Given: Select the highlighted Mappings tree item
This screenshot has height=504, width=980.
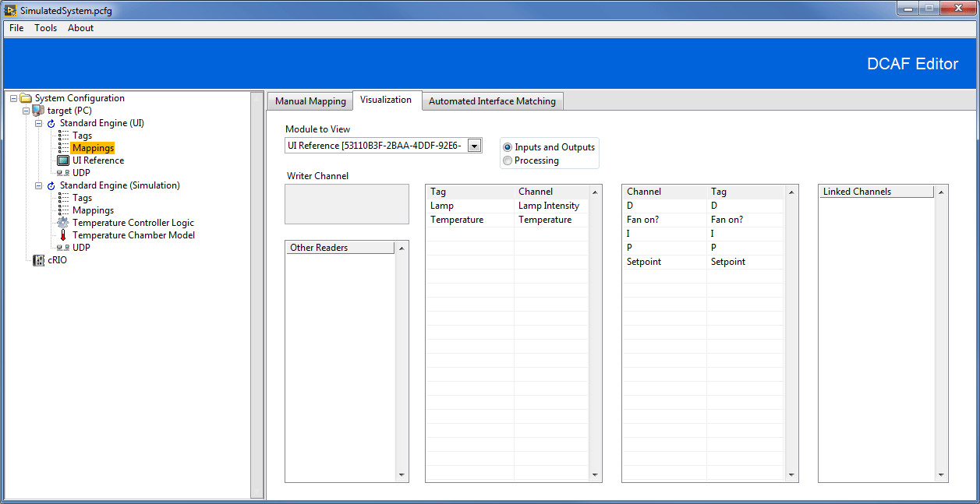Looking at the screenshot, I should (x=92, y=147).
